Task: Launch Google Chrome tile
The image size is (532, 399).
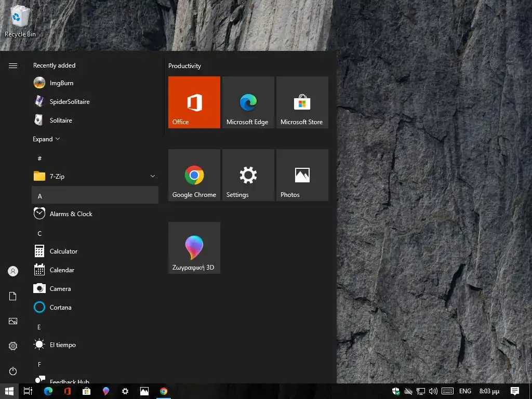Action: point(194,175)
